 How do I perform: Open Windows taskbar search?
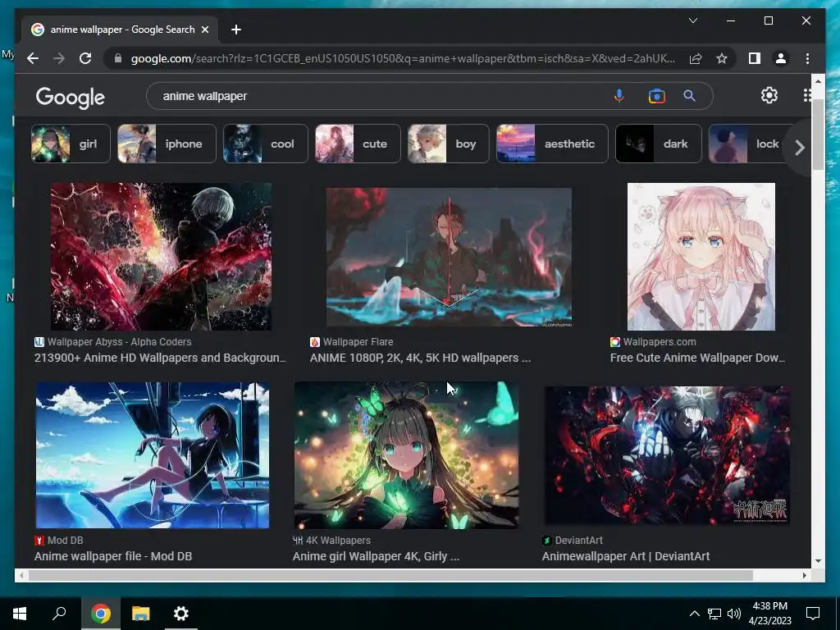coord(59,614)
